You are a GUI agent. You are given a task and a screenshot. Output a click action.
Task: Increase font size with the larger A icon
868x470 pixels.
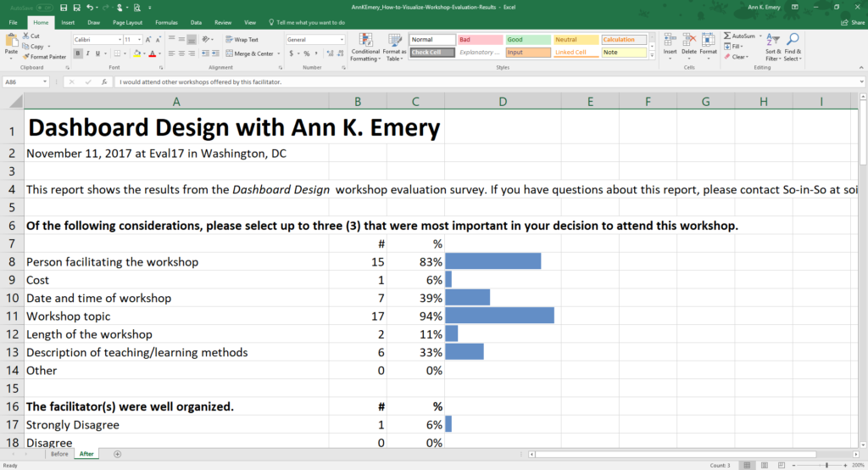pyautogui.click(x=148, y=40)
